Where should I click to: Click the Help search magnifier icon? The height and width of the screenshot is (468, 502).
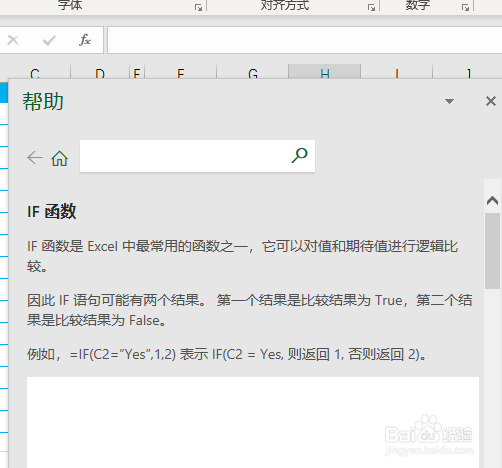click(299, 156)
